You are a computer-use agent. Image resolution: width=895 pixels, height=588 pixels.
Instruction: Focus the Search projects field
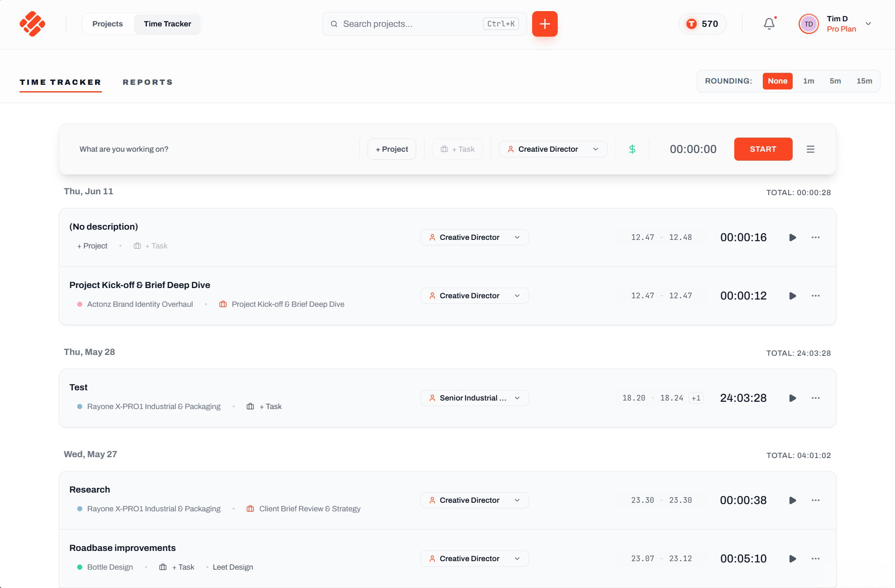coord(424,24)
